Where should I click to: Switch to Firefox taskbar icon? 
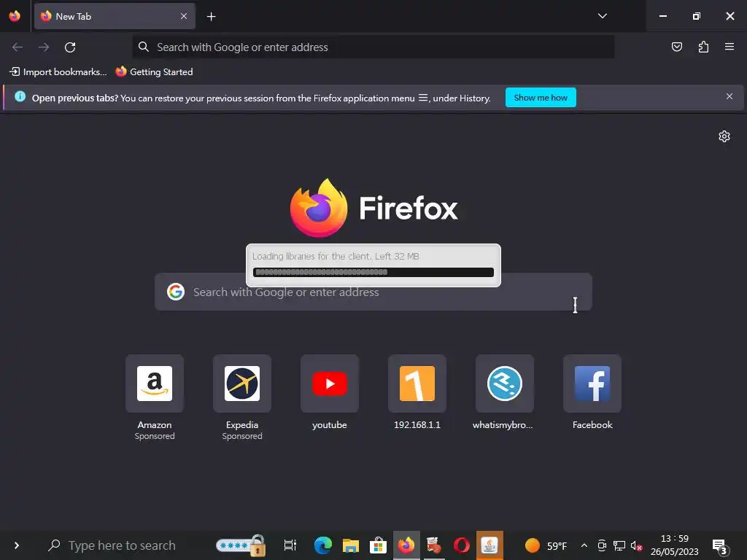(406, 545)
